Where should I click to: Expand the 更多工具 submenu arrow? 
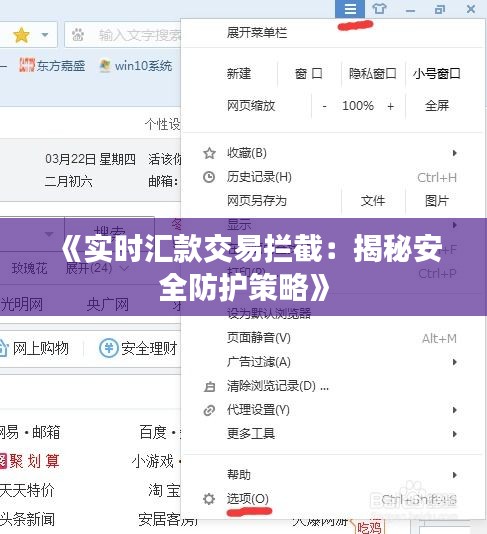454,434
